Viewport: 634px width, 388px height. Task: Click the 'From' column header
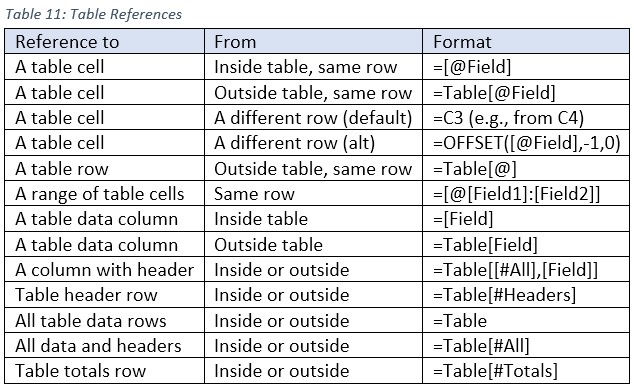click(x=314, y=42)
